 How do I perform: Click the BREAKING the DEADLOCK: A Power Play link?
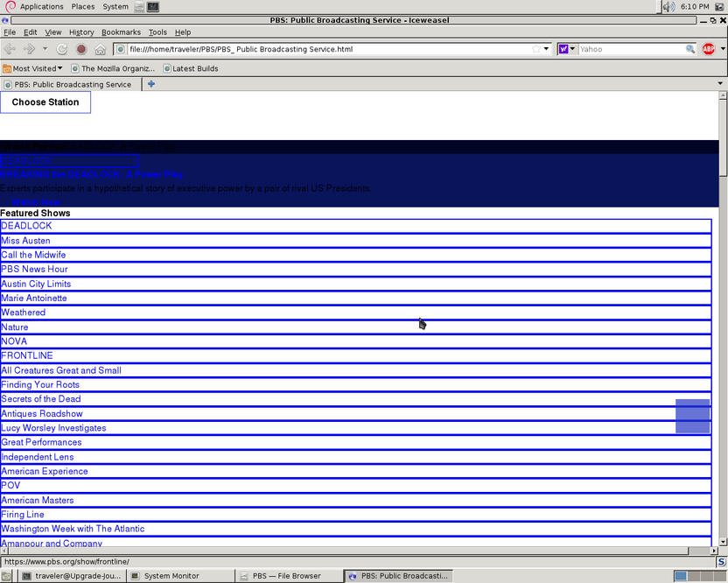tap(92, 175)
